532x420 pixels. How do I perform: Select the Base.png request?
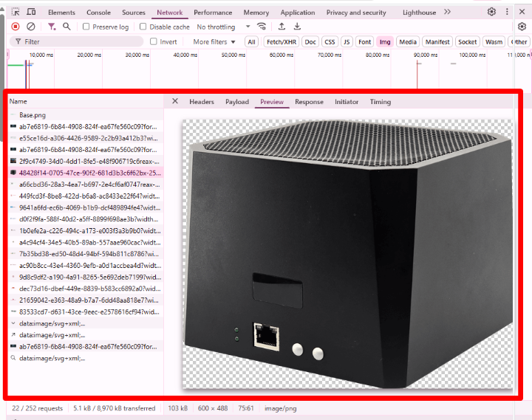pyautogui.click(x=86, y=115)
